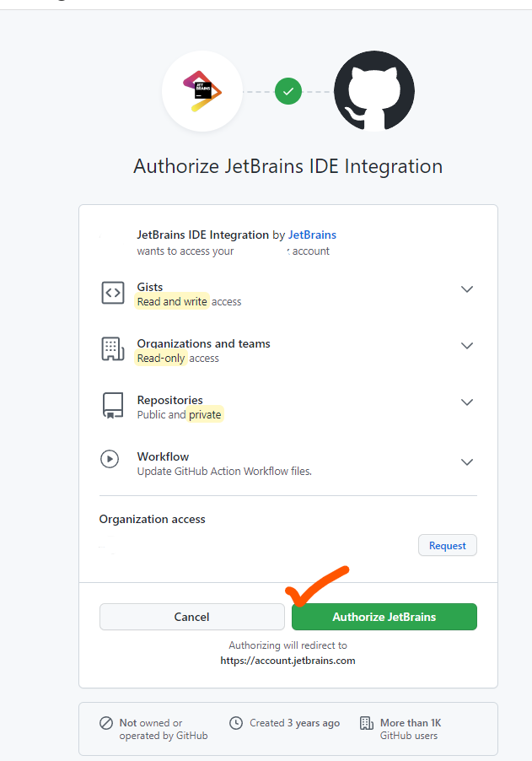Click the 'Not owned or operated' circle-slash icon
The height and width of the screenshot is (761, 532).
[106, 723]
